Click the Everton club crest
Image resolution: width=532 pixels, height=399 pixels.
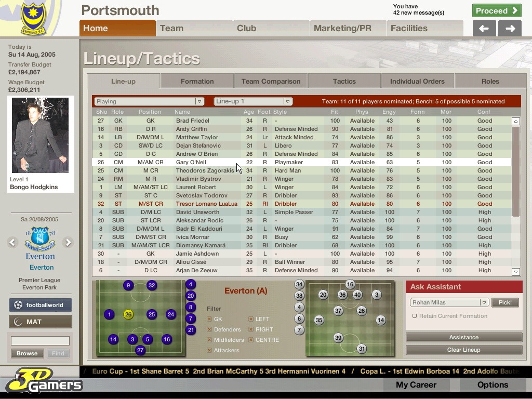pos(40,240)
